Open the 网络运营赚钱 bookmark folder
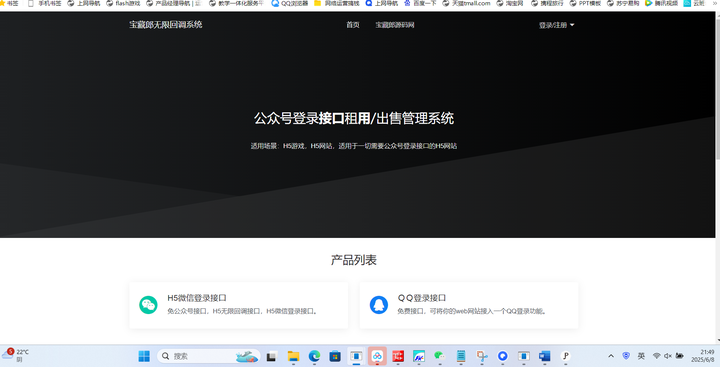The width and height of the screenshot is (720, 367). pyautogui.click(x=337, y=3)
